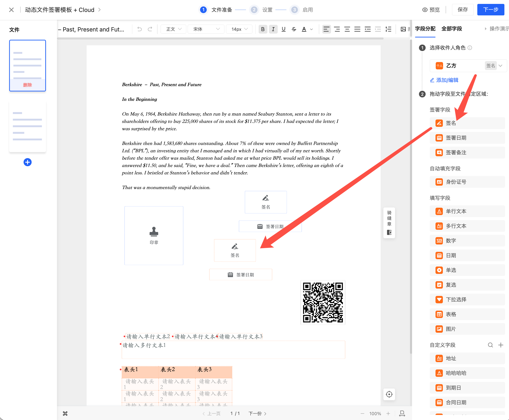Search custom fields with magnifier icon
This screenshot has width=509, height=420.
490,345
